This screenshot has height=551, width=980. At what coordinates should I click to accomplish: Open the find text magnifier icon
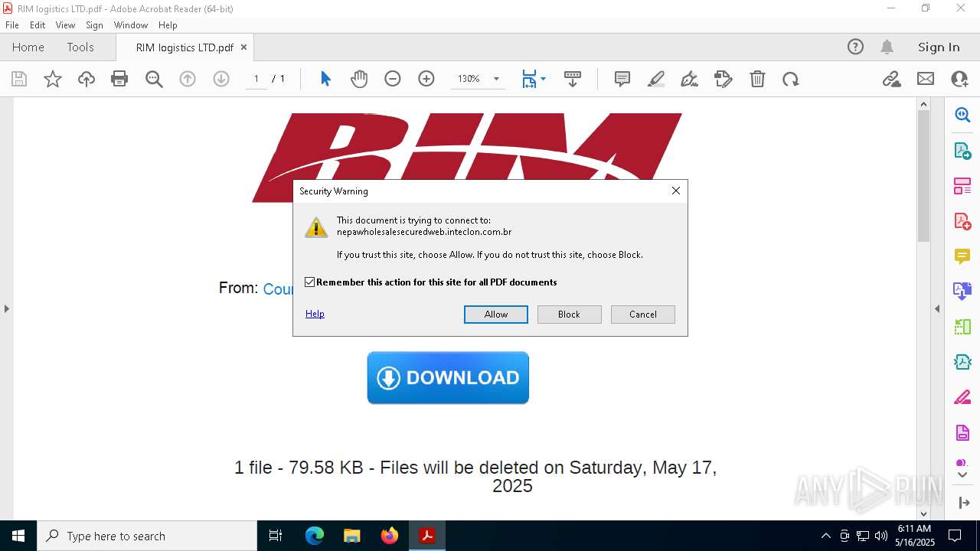154,79
